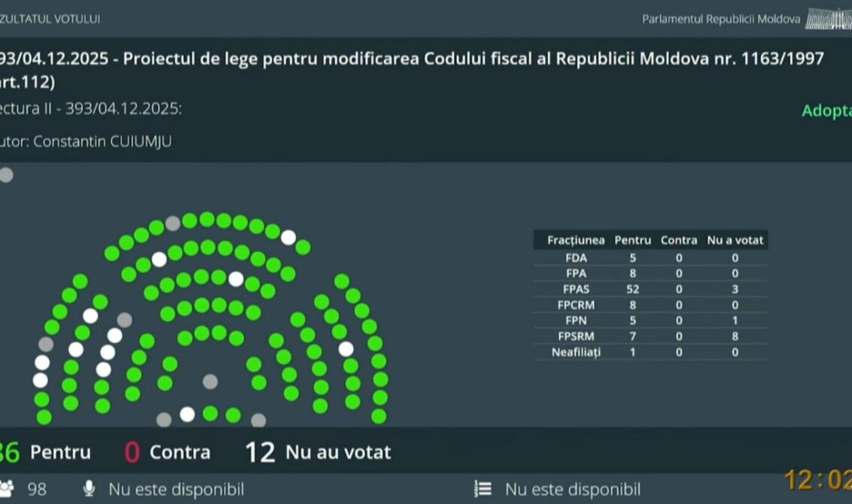Click the red zero Contra total

point(132,452)
